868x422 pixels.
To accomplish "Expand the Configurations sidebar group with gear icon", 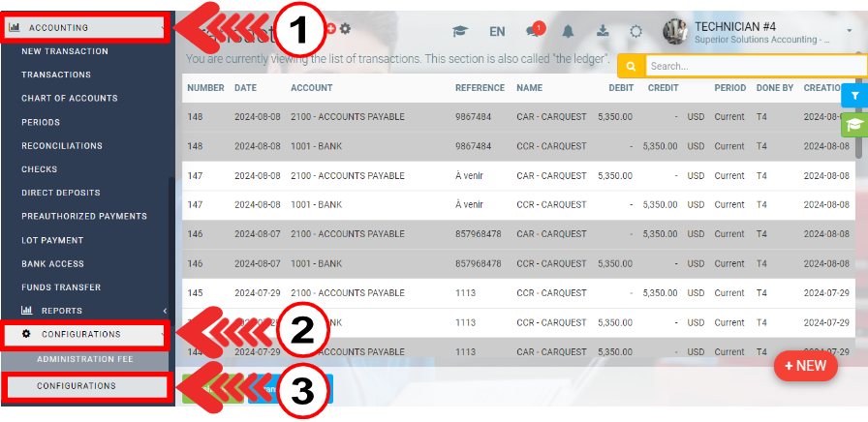I will [x=87, y=334].
